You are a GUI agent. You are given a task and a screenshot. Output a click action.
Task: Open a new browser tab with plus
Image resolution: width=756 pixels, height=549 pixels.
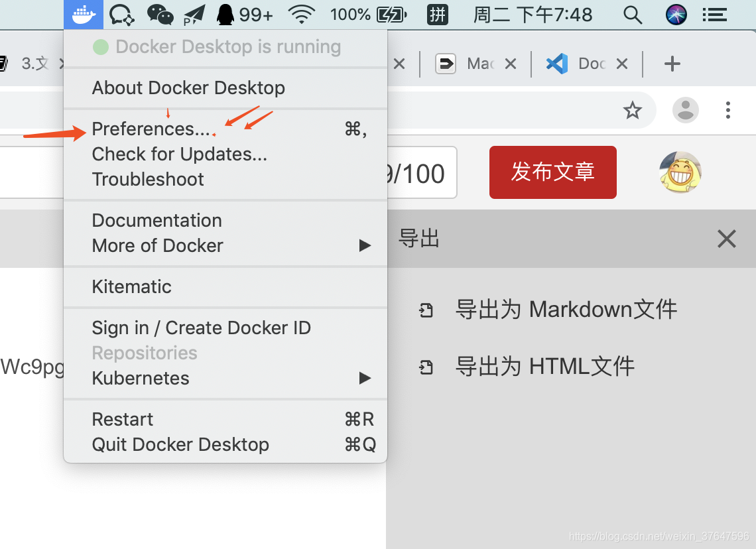pos(672,64)
